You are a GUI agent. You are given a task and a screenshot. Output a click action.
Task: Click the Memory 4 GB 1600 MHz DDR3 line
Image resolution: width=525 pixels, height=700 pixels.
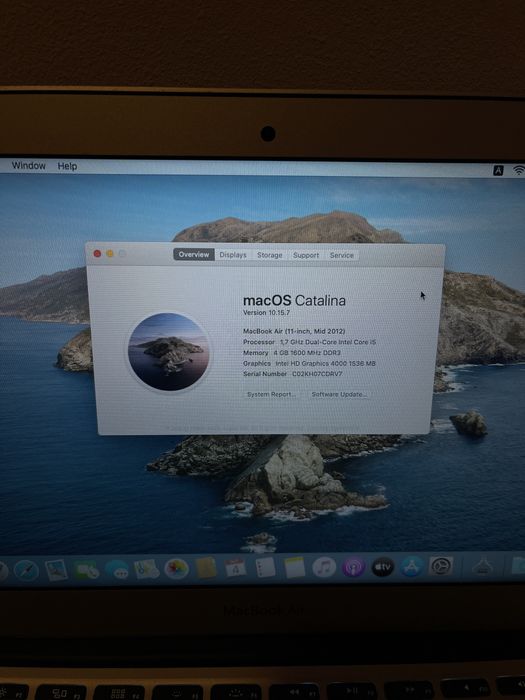[292, 353]
